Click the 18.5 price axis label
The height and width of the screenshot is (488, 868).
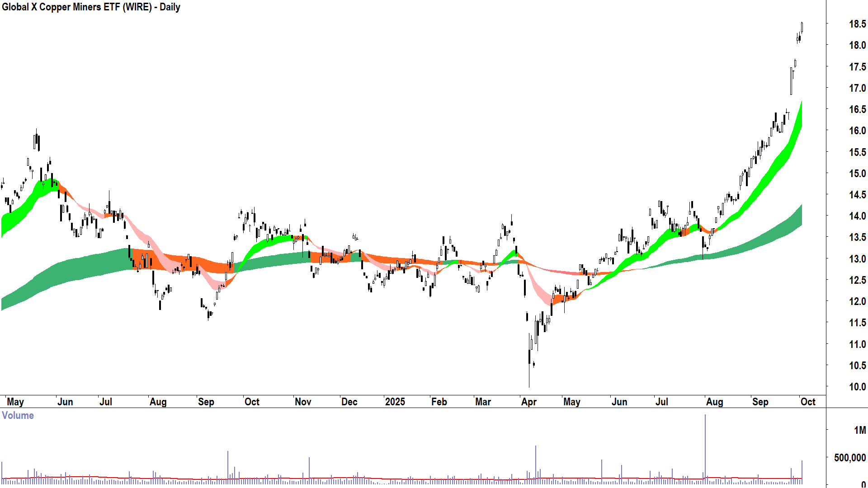click(x=857, y=24)
